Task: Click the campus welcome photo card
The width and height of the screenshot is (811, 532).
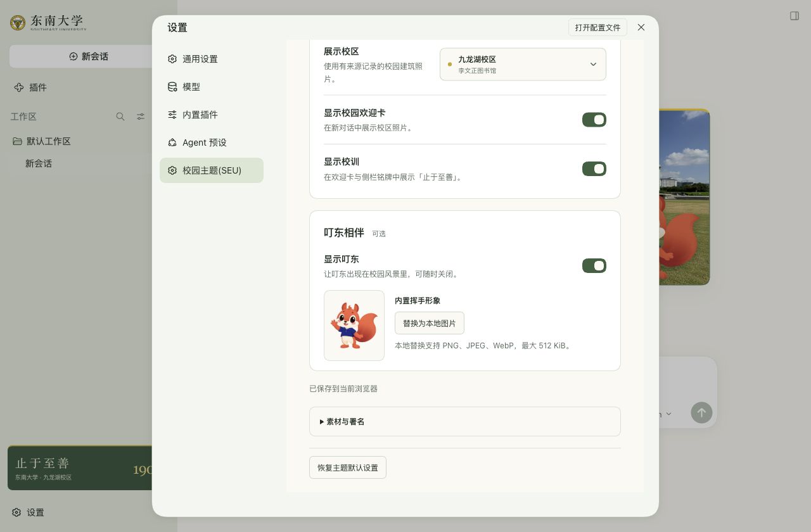Action: (x=684, y=197)
